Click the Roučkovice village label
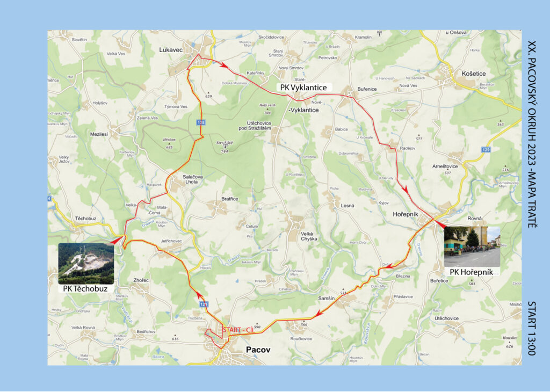Screen dimensions: 550x392 pyautogui.click(x=301, y=339)
